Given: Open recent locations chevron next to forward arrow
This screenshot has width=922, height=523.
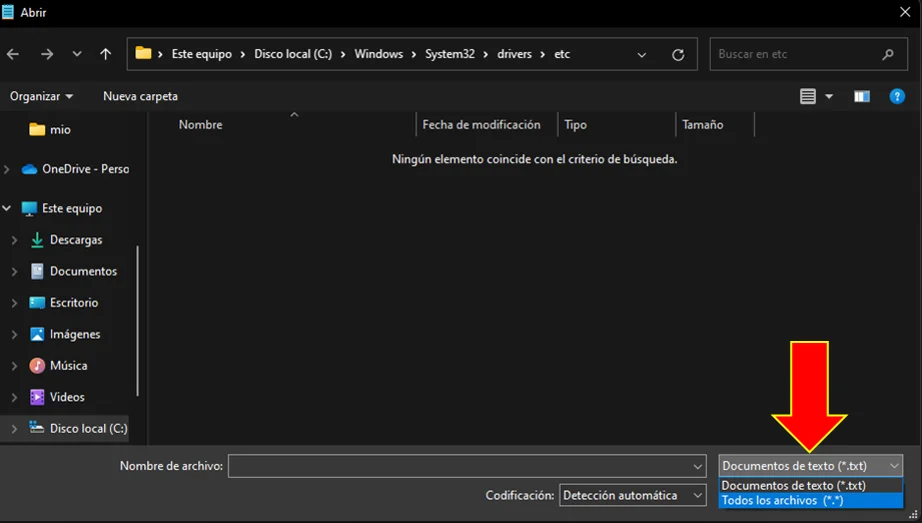Looking at the screenshot, I should coord(77,54).
